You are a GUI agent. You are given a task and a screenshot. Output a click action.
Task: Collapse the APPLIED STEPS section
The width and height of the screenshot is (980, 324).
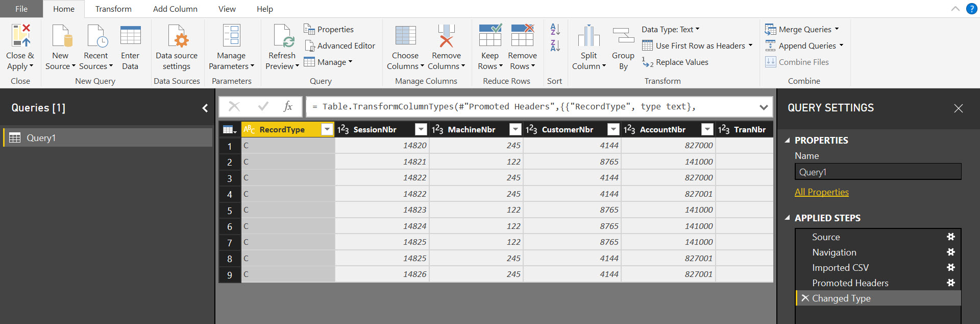(x=787, y=218)
